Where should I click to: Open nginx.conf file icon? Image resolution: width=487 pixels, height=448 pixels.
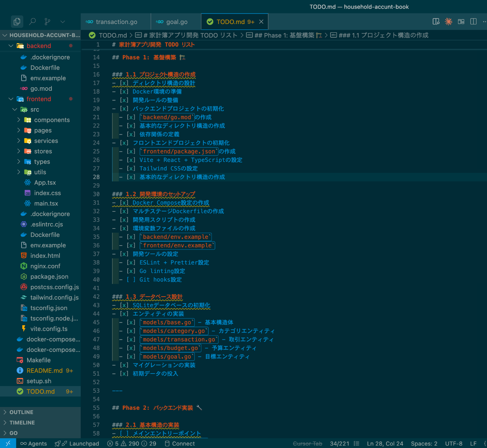tap(24, 266)
